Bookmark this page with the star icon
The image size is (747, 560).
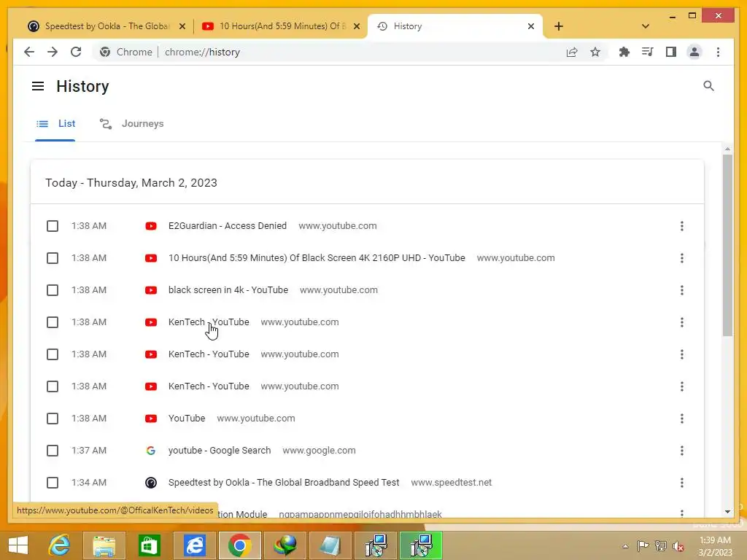click(595, 52)
